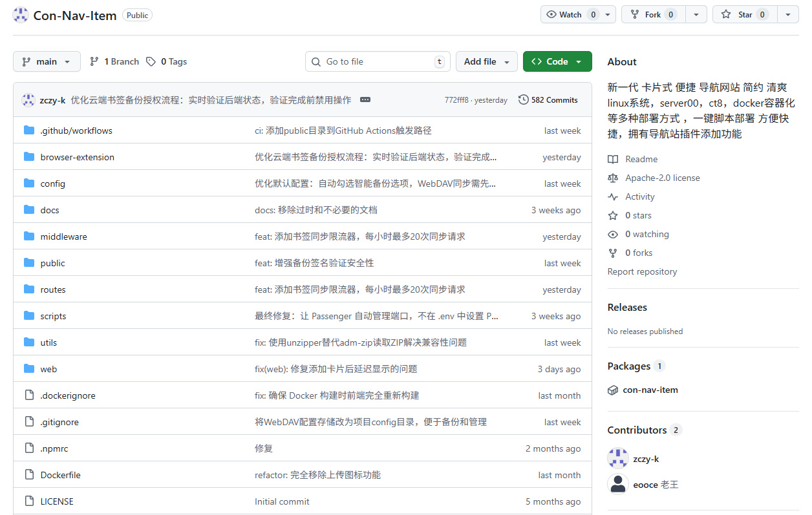Open the Fork options dropdown arrow
The image size is (812, 515).
point(696,15)
